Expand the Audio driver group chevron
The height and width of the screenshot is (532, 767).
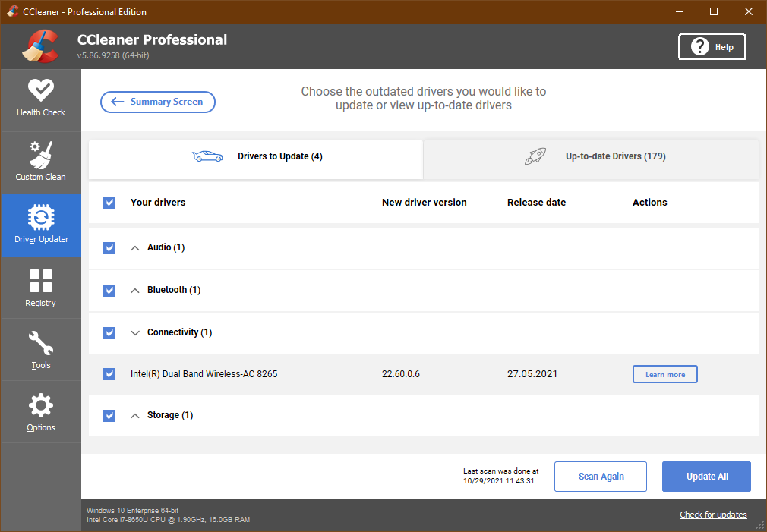click(x=135, y=248)
